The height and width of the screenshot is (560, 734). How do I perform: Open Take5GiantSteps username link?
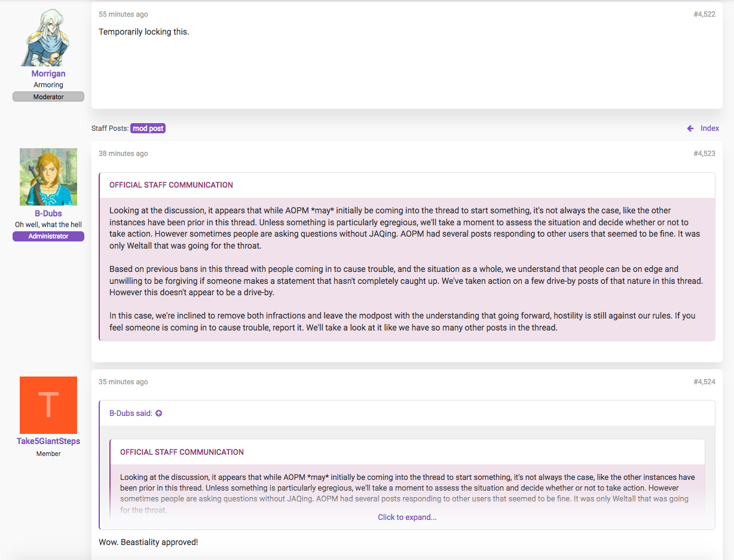pos(48,441)
